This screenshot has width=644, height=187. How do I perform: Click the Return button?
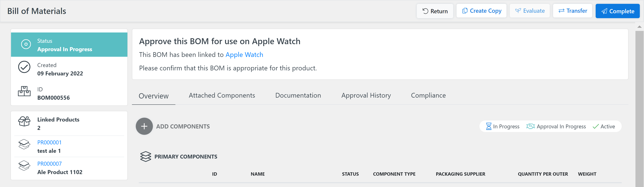[x=435, y=11]
